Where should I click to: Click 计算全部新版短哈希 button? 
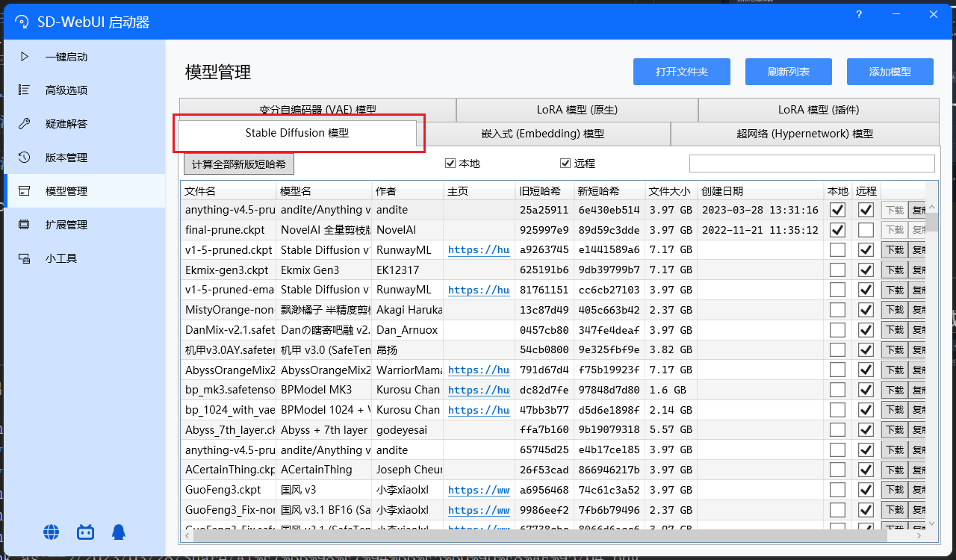pos(239,164)
